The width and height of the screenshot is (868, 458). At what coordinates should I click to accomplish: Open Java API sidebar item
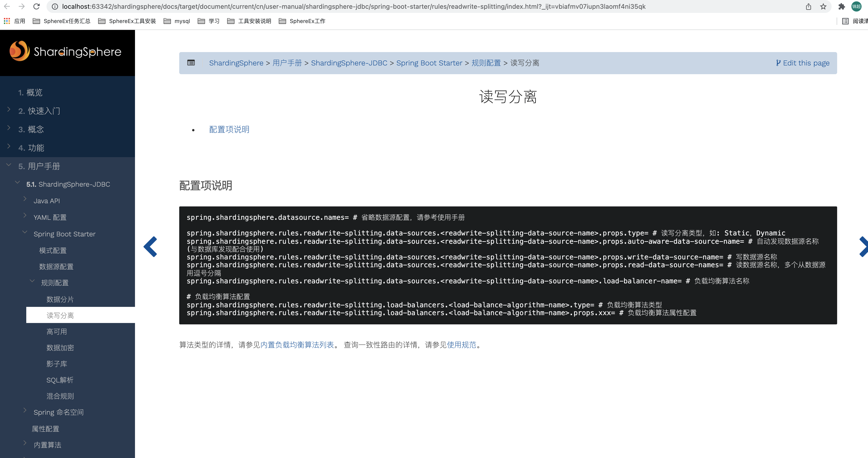pos(47,201)
